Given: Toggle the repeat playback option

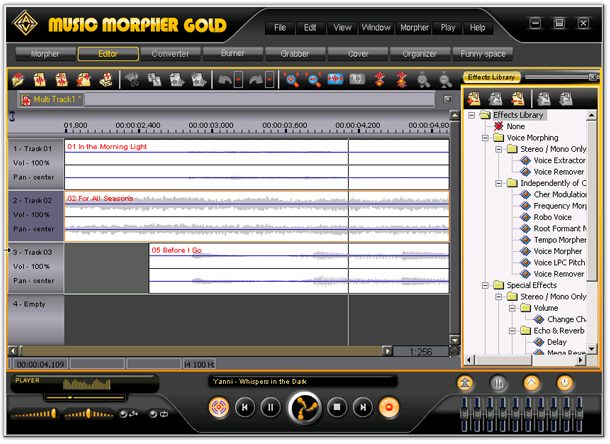Looking at the screenshot, I should coord(159,414).
